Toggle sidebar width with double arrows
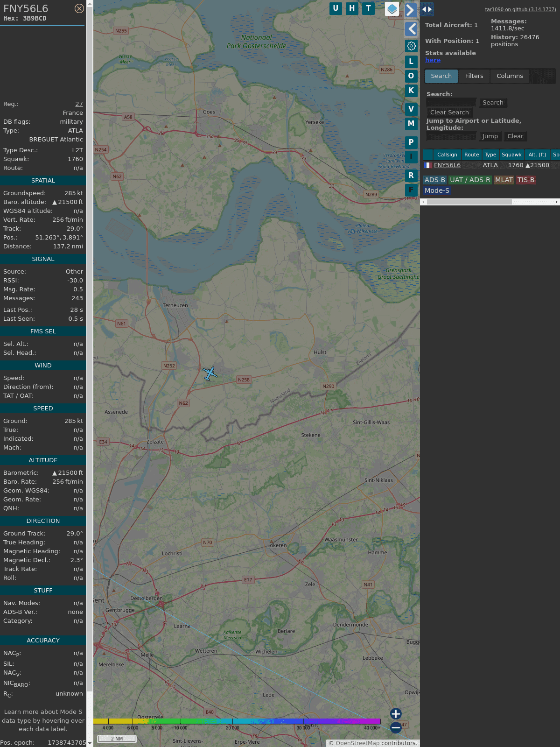Screen dimensions: 560x747 pyautogui.click(x=427, y=9)
